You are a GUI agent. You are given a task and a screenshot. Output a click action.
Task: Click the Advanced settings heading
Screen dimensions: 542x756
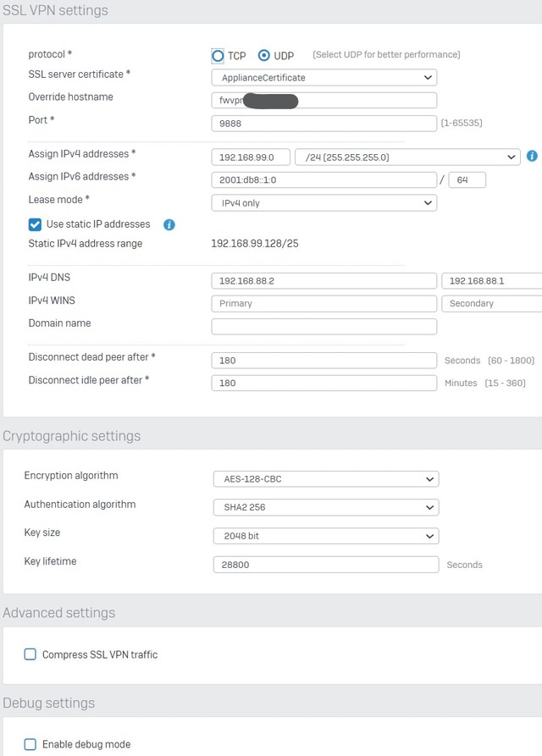[x=58, y=613]
